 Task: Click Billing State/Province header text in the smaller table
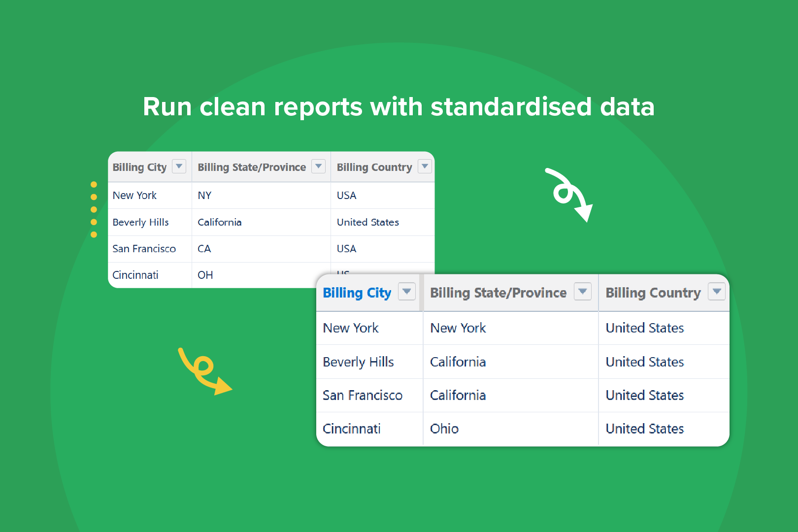[252, 167]
